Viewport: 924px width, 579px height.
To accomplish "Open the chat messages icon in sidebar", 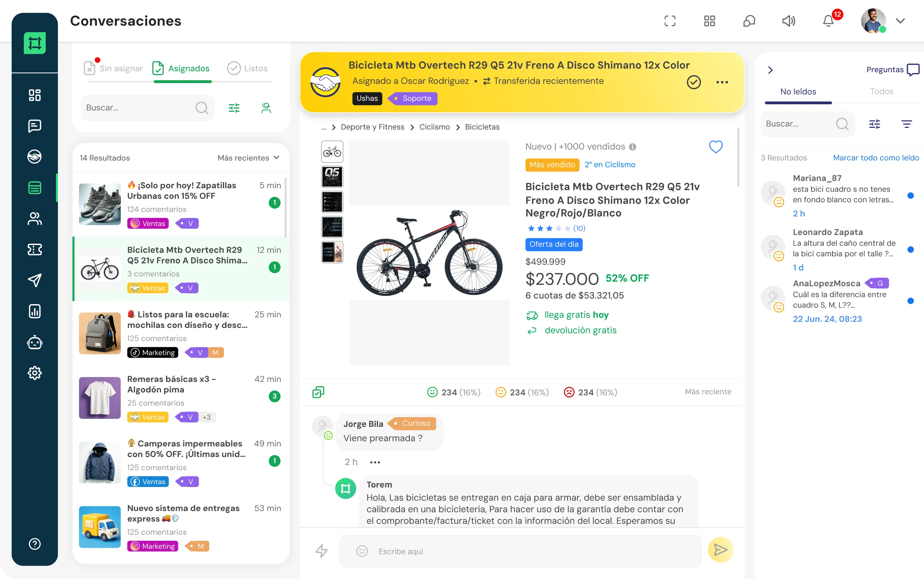I will coord(34,126).
